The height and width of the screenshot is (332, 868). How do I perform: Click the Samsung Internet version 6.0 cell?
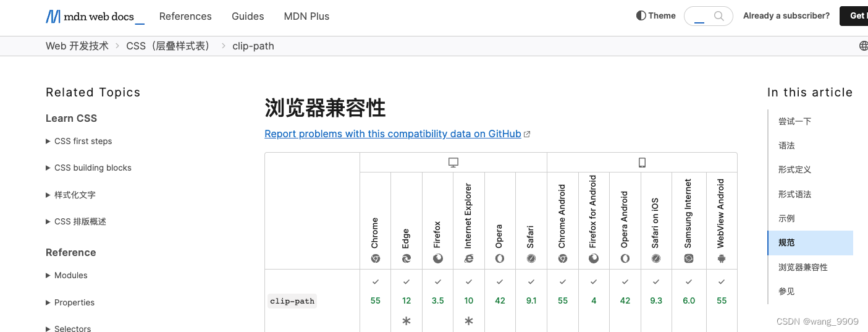coord(689,300)
